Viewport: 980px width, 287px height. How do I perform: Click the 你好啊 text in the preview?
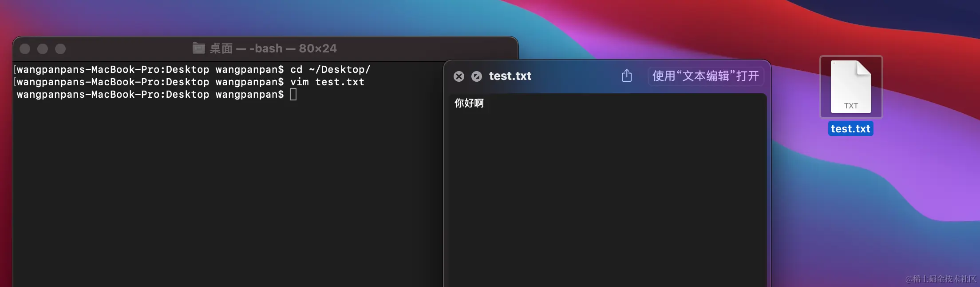coord(469,103)
